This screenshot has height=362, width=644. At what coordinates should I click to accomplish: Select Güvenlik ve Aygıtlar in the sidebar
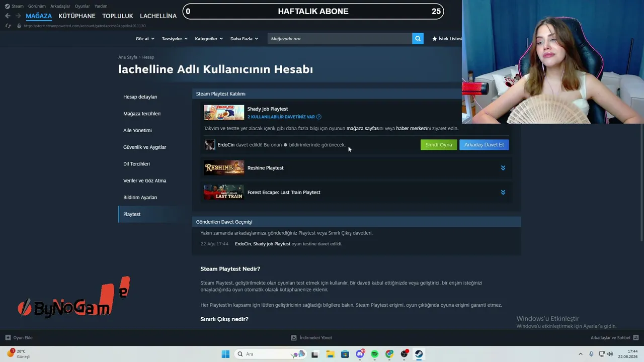(x=144, y=147)
